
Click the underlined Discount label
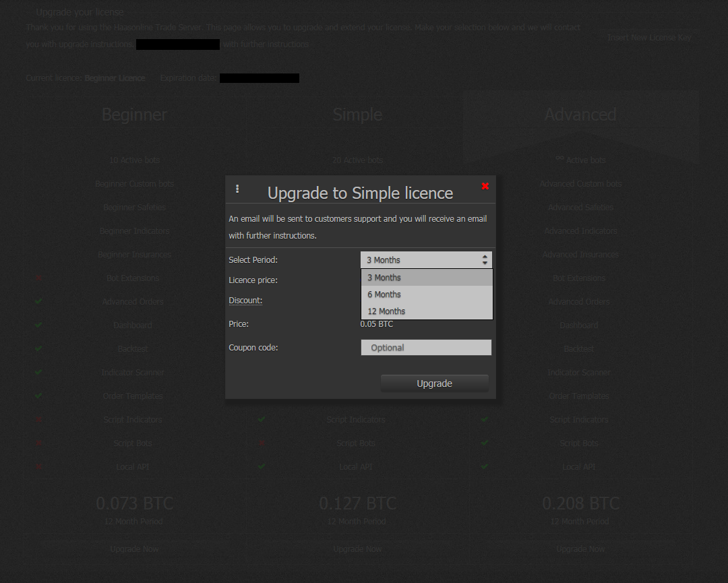[245, 301]
